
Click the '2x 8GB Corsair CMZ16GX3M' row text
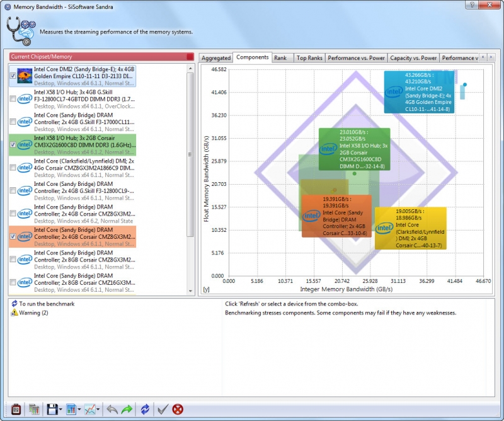(85, 283)
